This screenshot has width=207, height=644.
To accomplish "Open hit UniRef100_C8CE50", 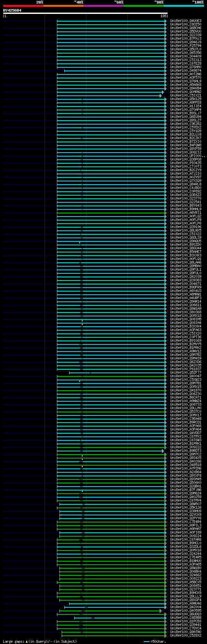I will pos(186,25).
